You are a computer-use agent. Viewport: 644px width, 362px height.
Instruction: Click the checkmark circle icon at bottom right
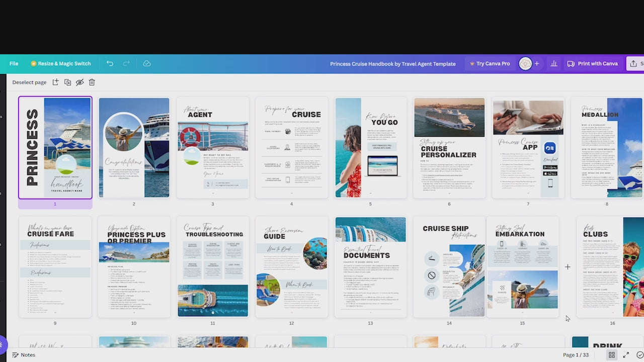coord(639,355)
